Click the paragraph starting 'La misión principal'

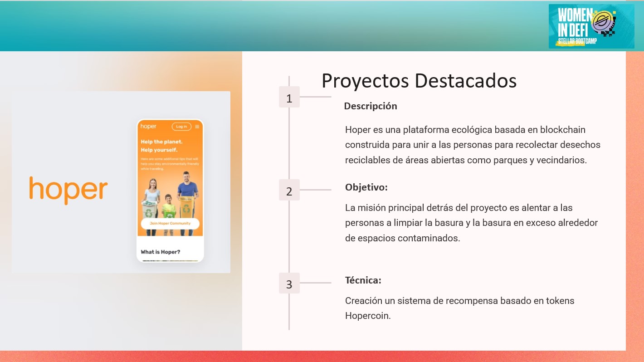pos(472,223)
